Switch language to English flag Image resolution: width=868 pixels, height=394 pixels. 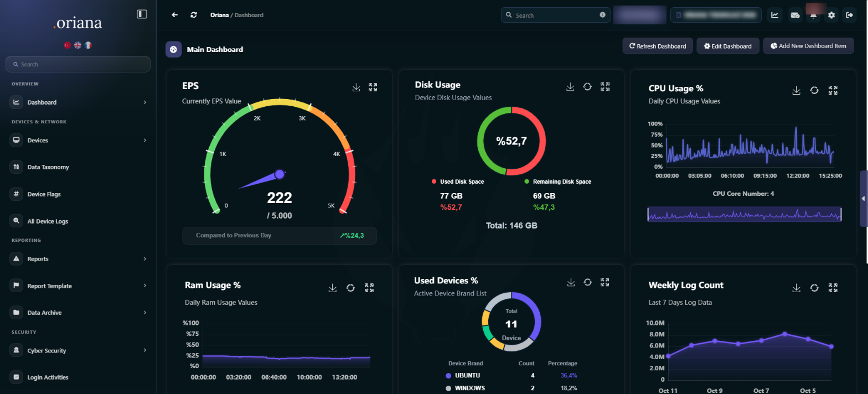tap(78, 45)
